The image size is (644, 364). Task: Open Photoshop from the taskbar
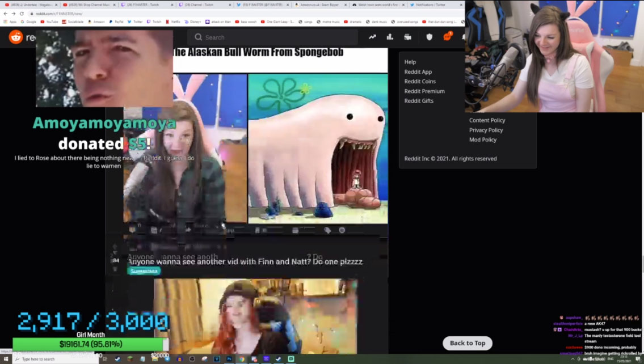click(229, 359)
